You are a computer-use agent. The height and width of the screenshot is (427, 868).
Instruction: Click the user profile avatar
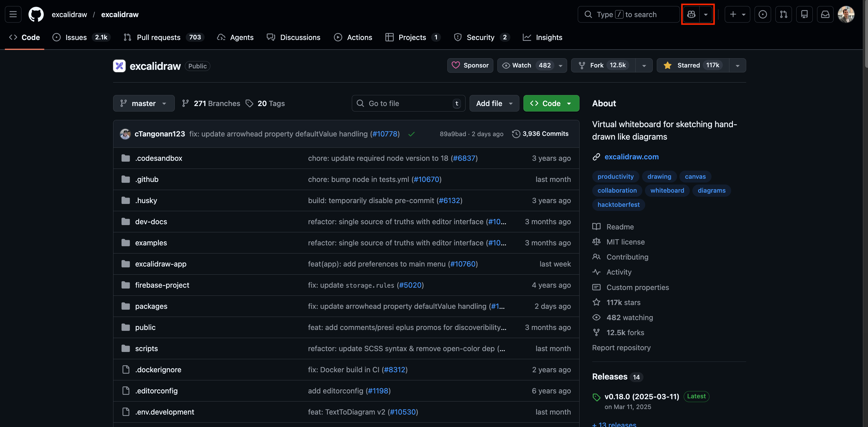846,14
